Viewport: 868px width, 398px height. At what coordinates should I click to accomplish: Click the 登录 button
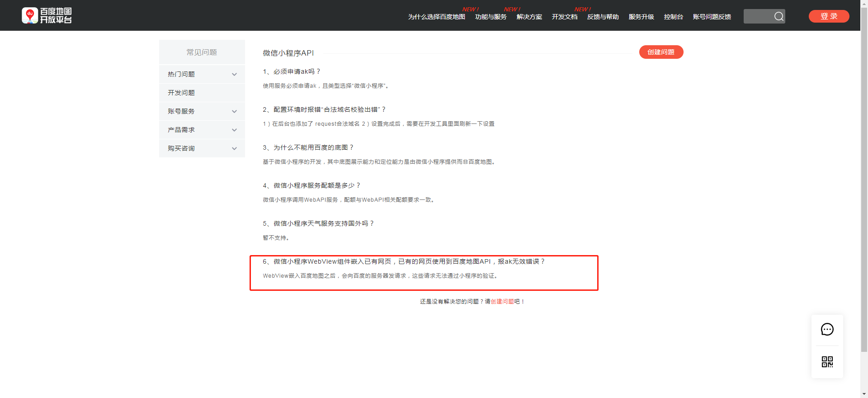pos(829,16)
